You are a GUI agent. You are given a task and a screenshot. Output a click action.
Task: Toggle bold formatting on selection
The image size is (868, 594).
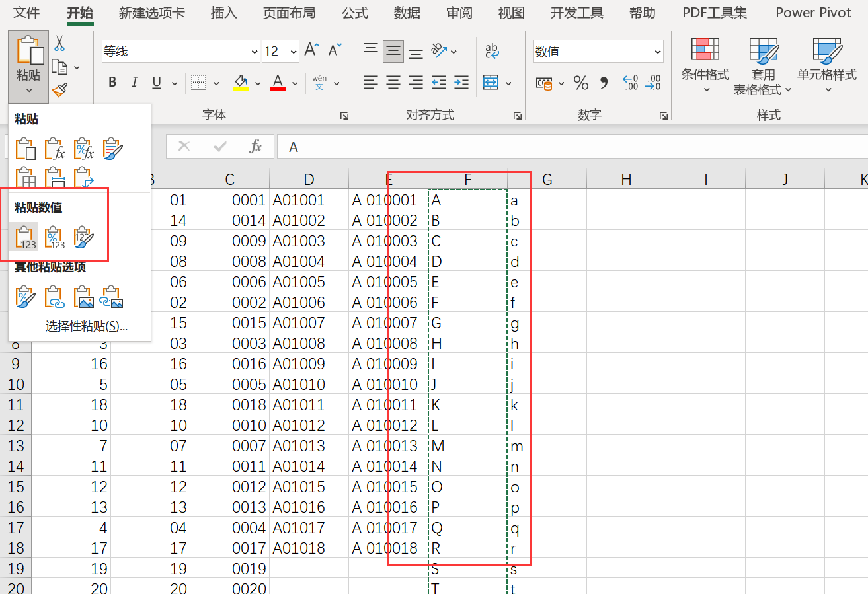coord(112,82)
